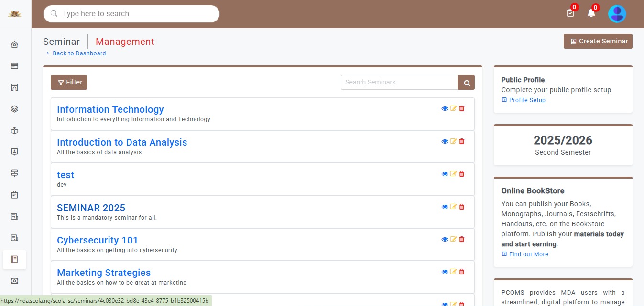
Task: Delete the Information Technology seminar
Action: tap(462, 109)
